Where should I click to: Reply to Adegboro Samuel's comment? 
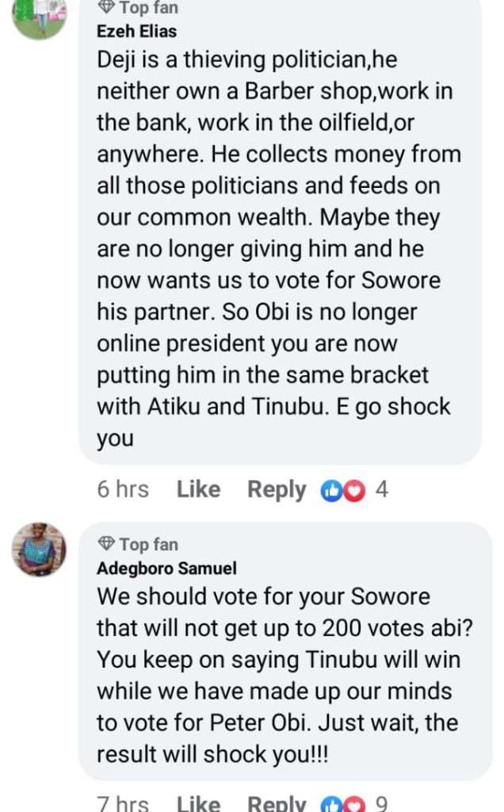tap(277, 804)
